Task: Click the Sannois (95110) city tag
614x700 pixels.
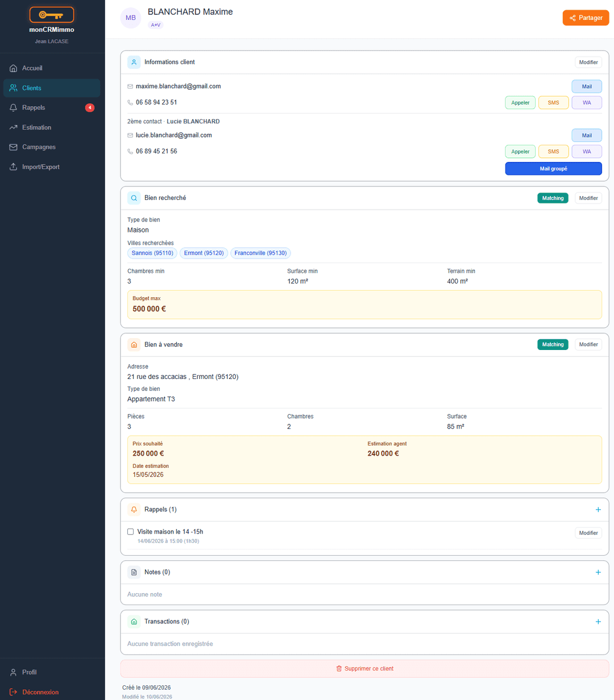Action: (x=152, y=253)
